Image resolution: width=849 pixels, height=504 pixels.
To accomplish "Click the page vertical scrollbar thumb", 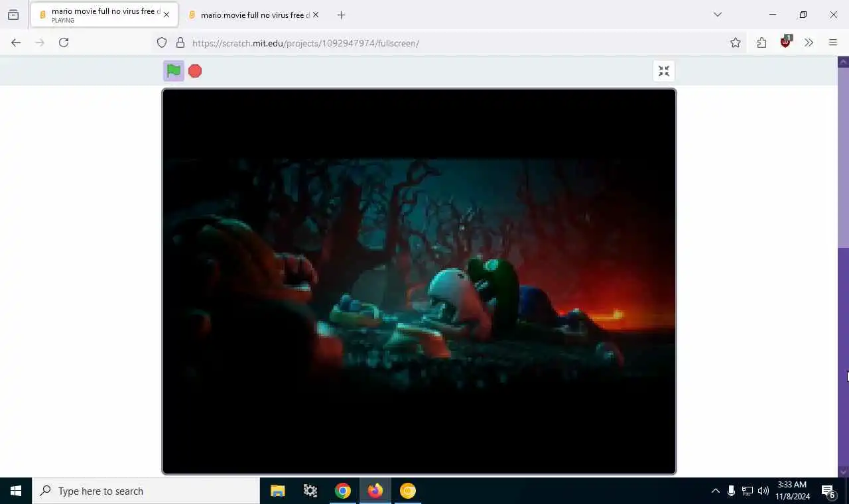I will coord(843,157).
